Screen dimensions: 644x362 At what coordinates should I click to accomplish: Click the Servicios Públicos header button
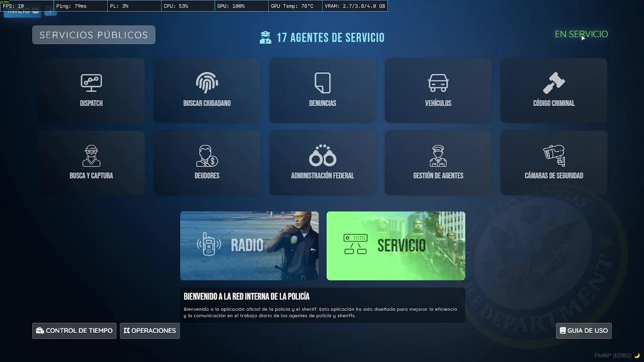(x=94, y=35)
